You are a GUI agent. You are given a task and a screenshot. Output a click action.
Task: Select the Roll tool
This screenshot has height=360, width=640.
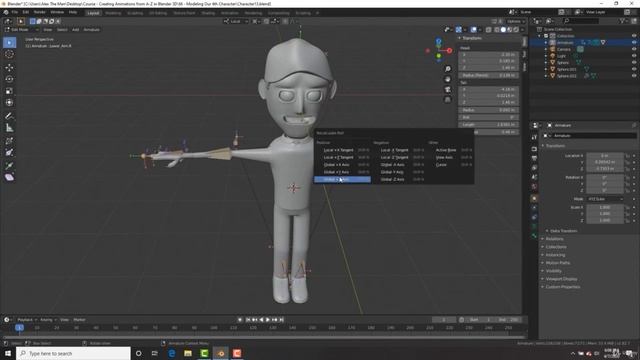[9, 141]
